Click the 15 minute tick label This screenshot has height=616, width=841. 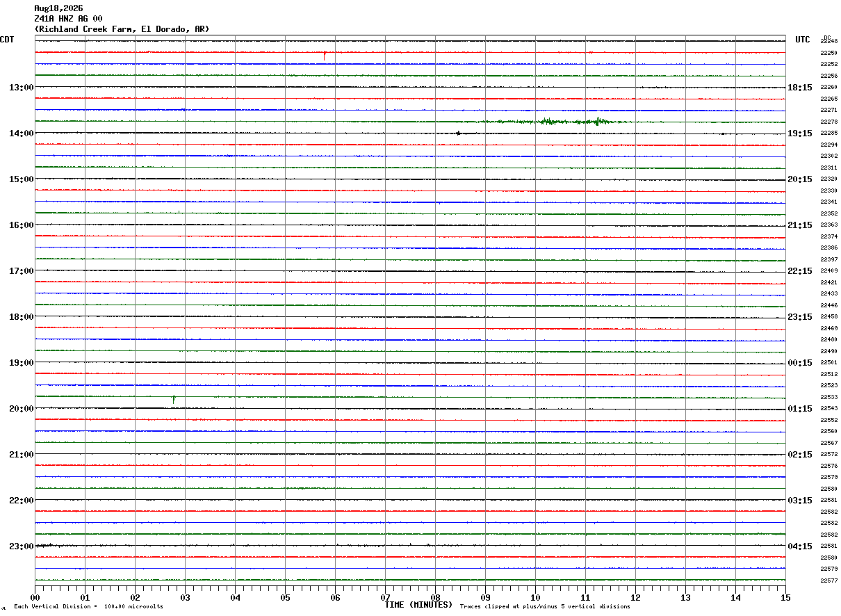785,597
